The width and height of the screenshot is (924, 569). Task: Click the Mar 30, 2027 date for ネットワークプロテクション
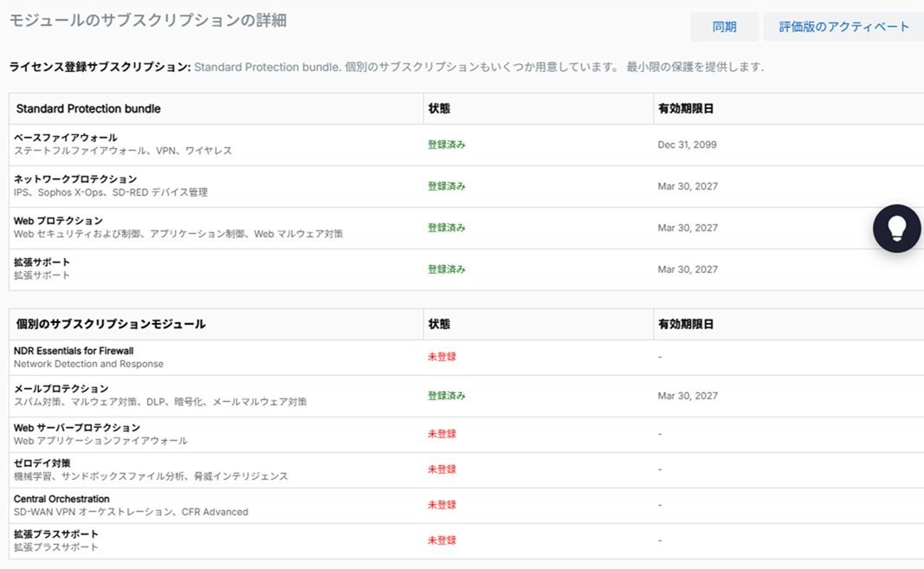tap(688, 185)
